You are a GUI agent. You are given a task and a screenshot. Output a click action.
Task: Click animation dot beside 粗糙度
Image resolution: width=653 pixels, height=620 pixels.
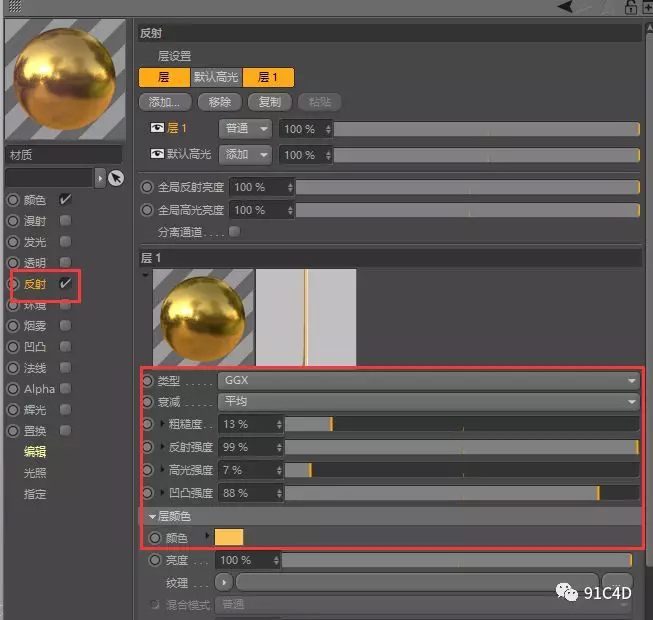point(148,424)
